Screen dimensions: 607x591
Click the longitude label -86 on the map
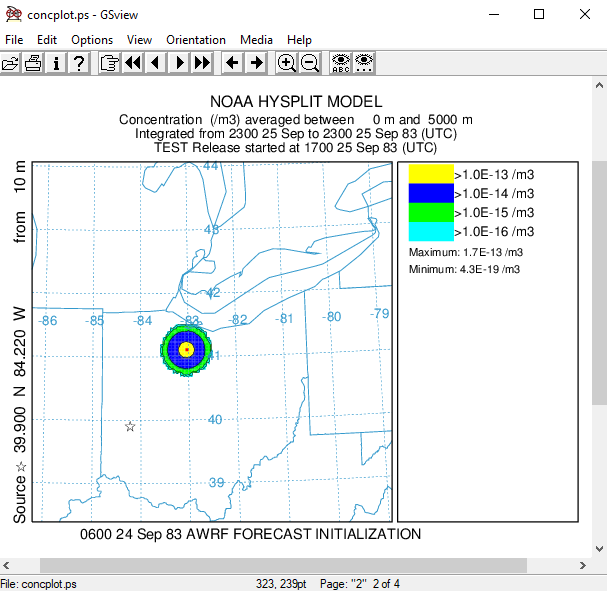pos(48,321)
